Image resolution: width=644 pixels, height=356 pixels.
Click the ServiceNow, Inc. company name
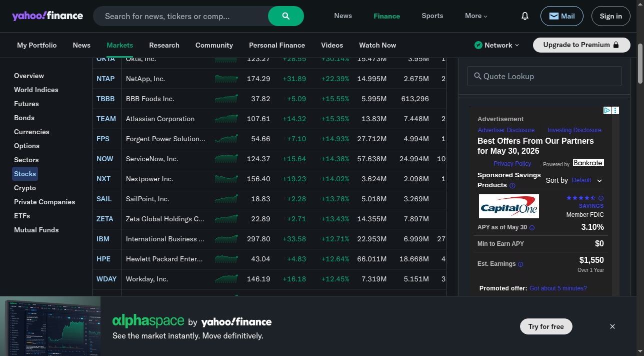(x=152, y=159)
